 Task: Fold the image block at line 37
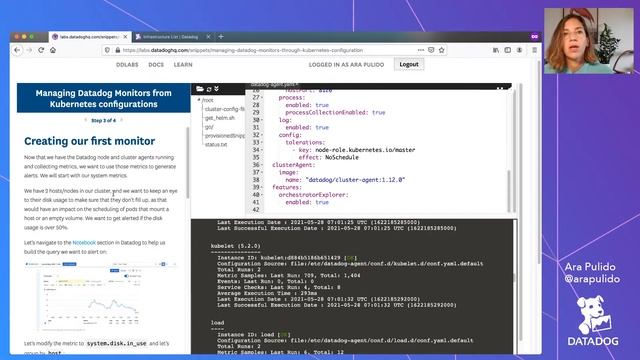pos(262,172)
